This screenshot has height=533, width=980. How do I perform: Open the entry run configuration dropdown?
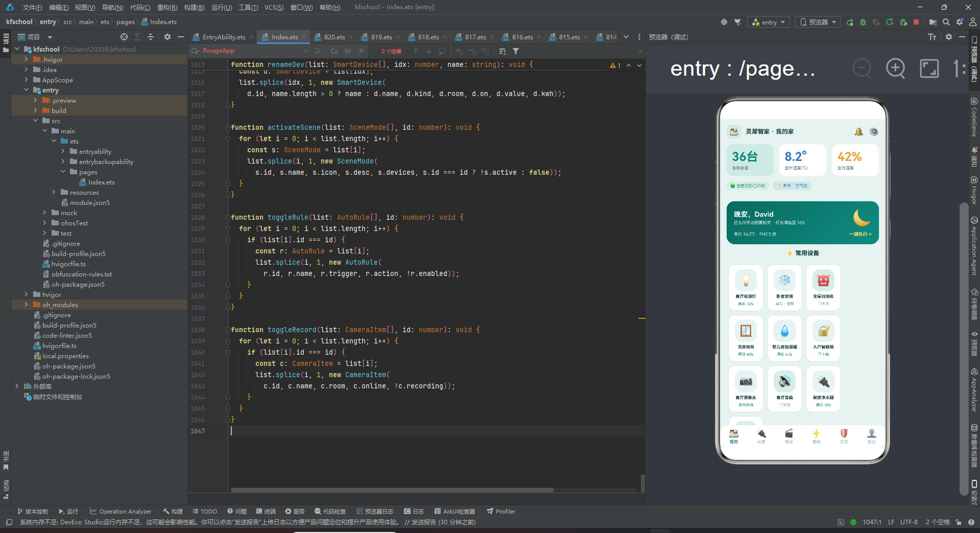[769, 22]
